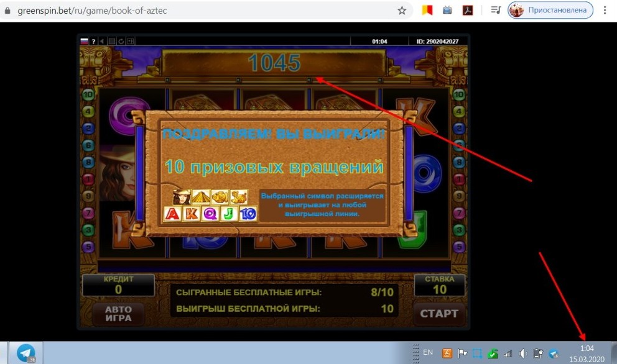Click the orange Java tray icon
The width and height of the screenshot is (617, 364).
(x=447, y=353)
